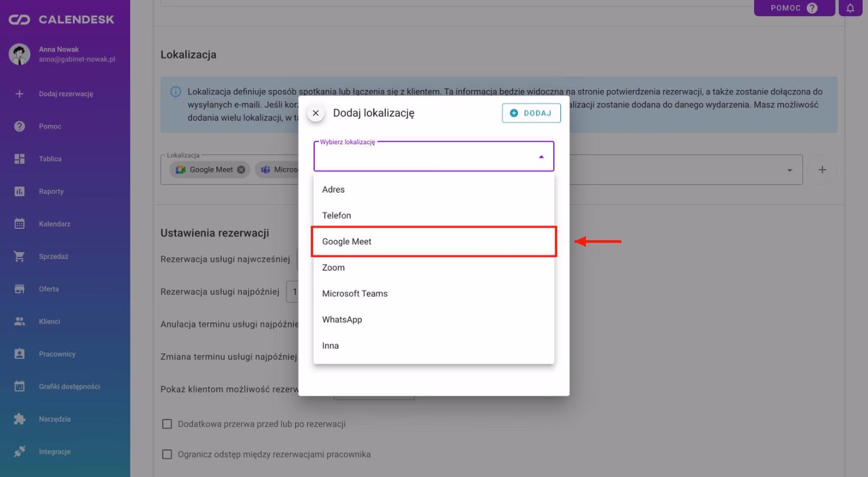
Task: Open the Dodaj rezerwację sidebar link
Action: [x=66, y=93]
